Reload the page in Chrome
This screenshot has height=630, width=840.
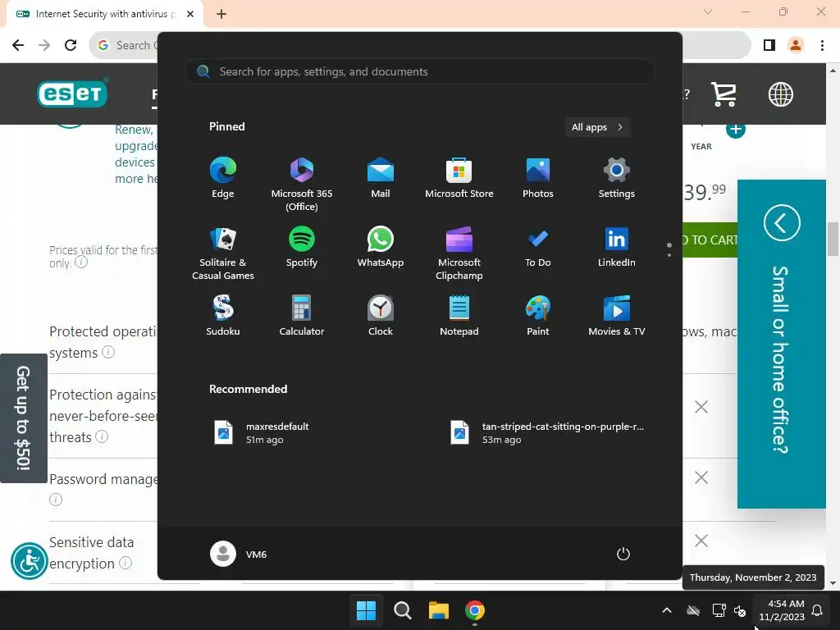coord(71,45)
